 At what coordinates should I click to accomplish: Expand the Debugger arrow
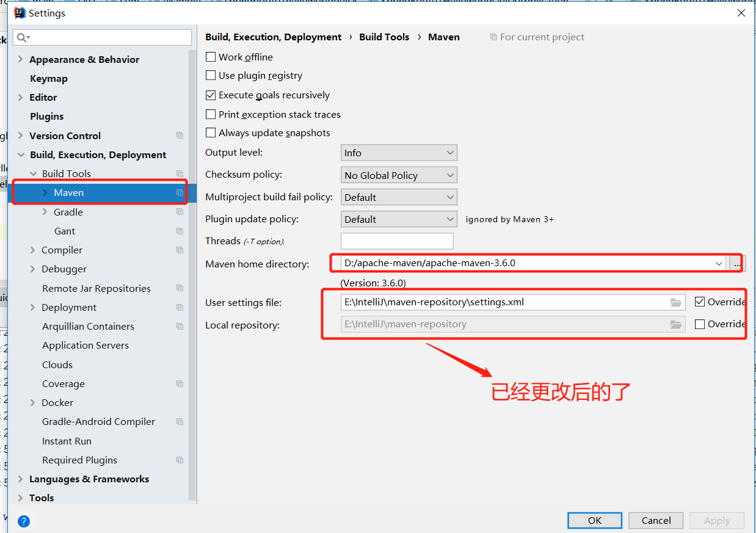pyautogui.click(x=33, y=269)
